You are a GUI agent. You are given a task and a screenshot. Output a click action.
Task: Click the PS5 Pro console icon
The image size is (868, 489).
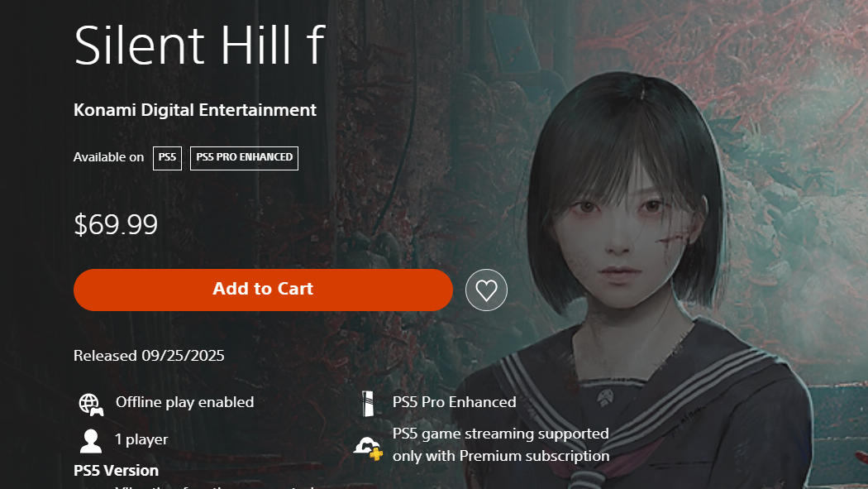[x=368, y=404]
